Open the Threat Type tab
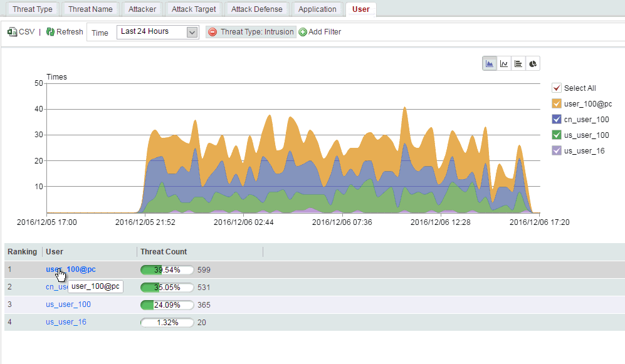This screenshot has height=364, width=625. [33, 9]
